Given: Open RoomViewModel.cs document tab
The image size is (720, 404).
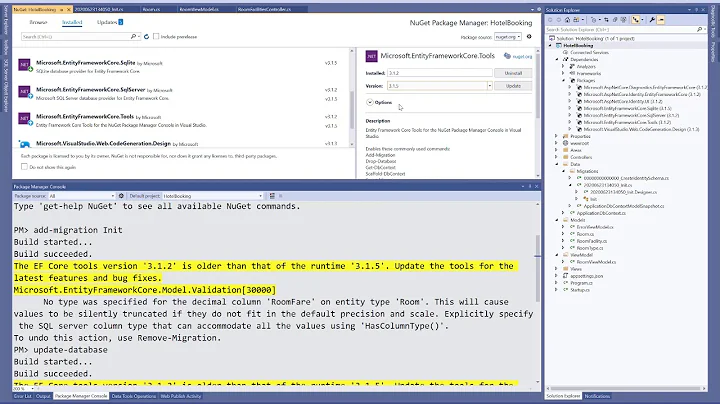Looking at the screenshot, I should [x=199, y=9].
